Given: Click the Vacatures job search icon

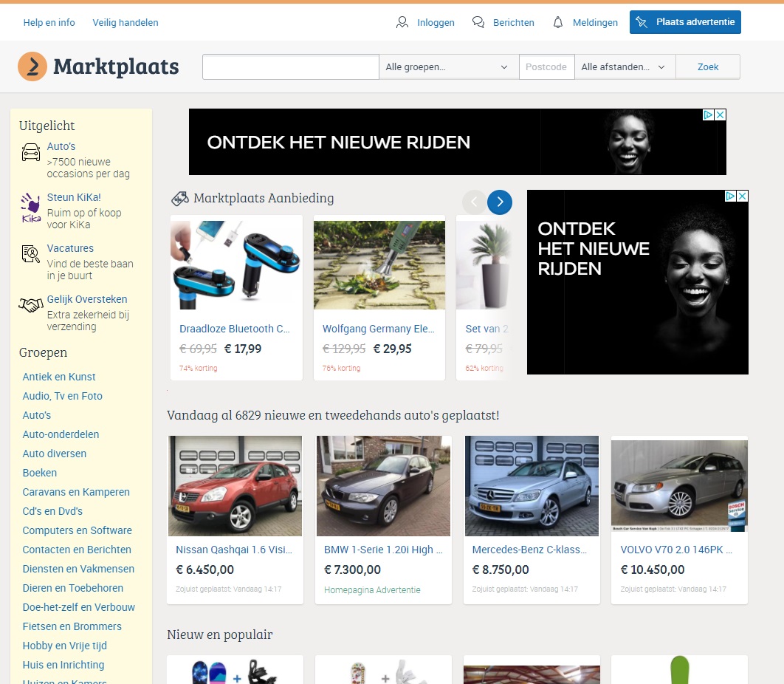Looking at the screenshot, I should [x=31, y=254].
